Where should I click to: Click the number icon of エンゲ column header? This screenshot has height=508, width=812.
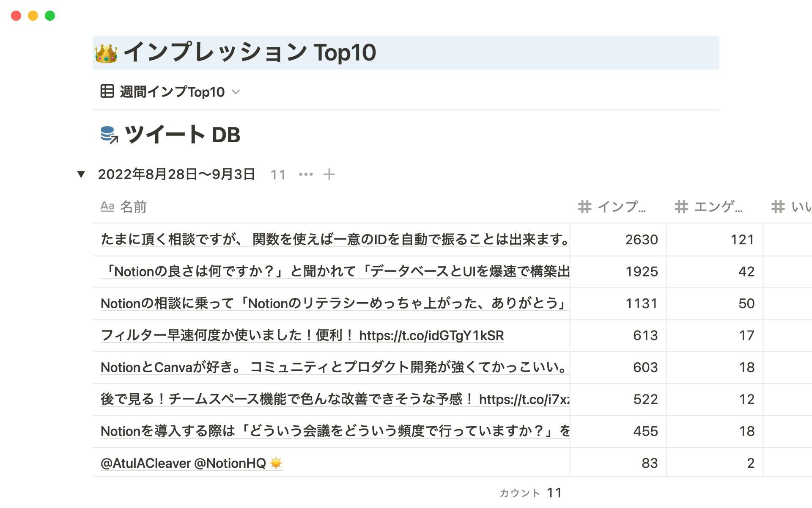[x=681, y=207]
